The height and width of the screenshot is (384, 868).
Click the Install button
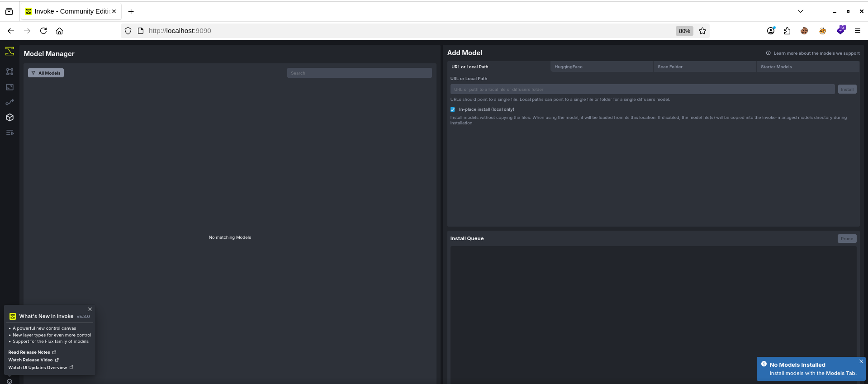coord(847,90)
